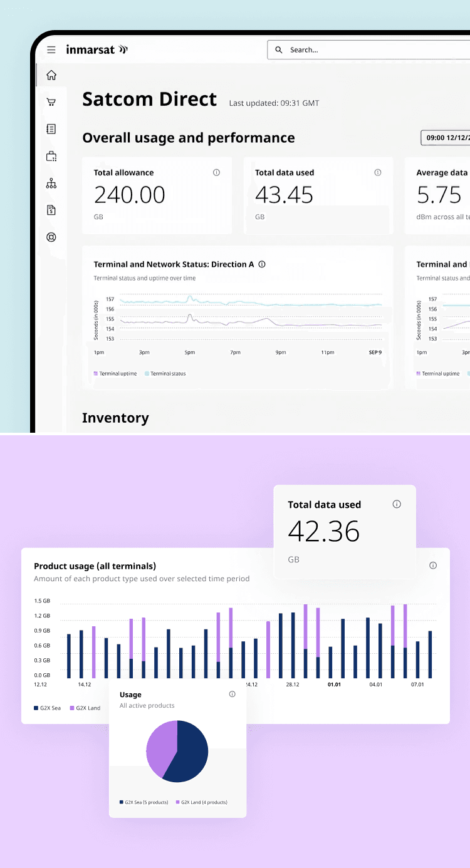470x868 pixels.
Task: Show info for Terminal and Network Status: Direction A
Action: 262,264
